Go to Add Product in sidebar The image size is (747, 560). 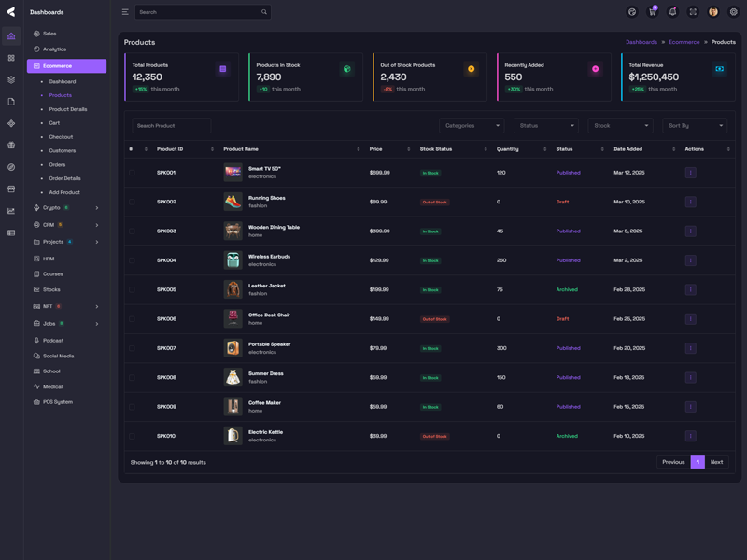[64, 192]
